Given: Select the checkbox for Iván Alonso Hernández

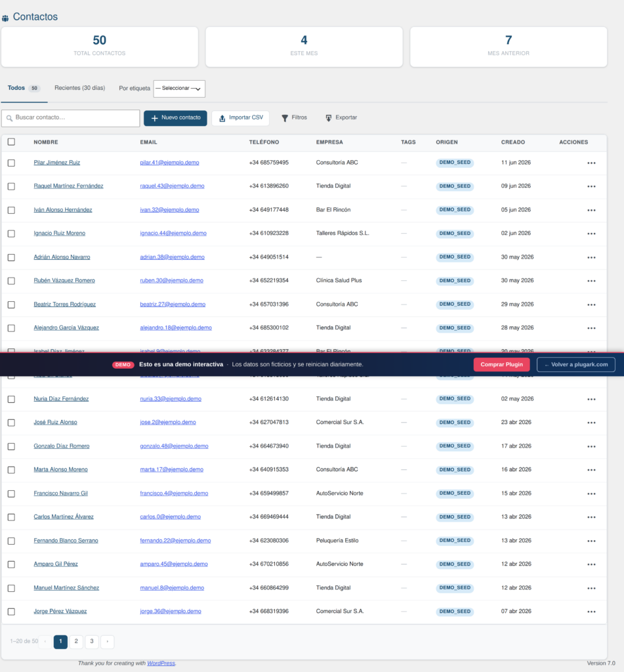Looking at the screenshot, I should tap(11, 210).
